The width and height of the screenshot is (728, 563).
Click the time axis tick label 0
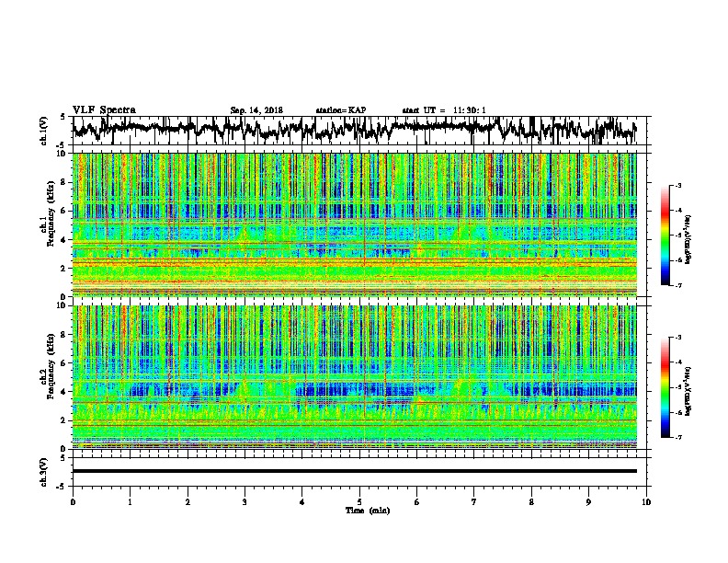point(73,502)
